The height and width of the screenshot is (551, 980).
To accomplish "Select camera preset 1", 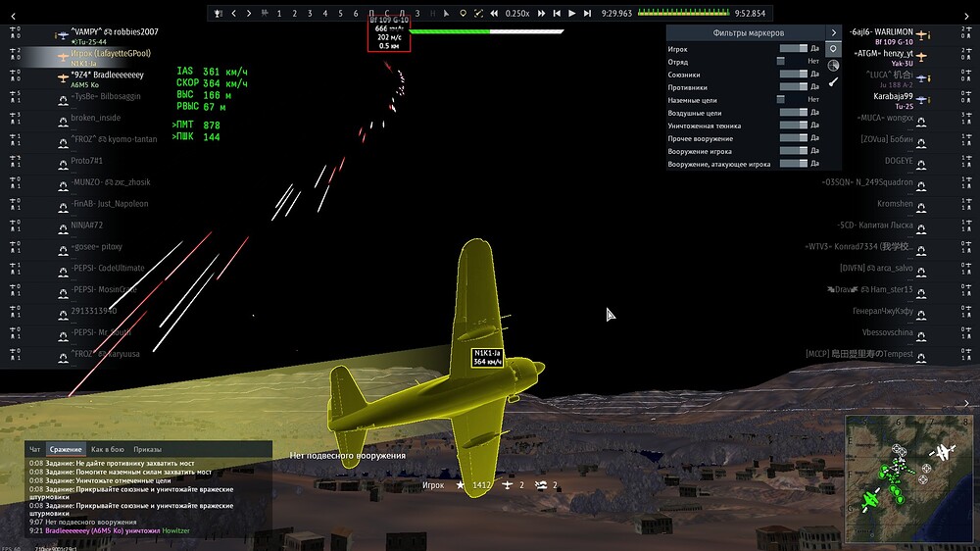I will (x=279, y=13).
